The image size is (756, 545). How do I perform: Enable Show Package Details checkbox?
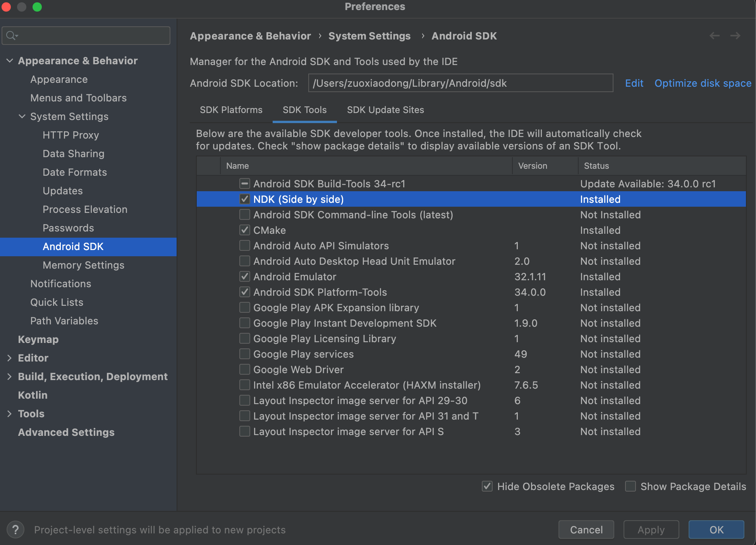pyautogui.click(x=633, y=486)
